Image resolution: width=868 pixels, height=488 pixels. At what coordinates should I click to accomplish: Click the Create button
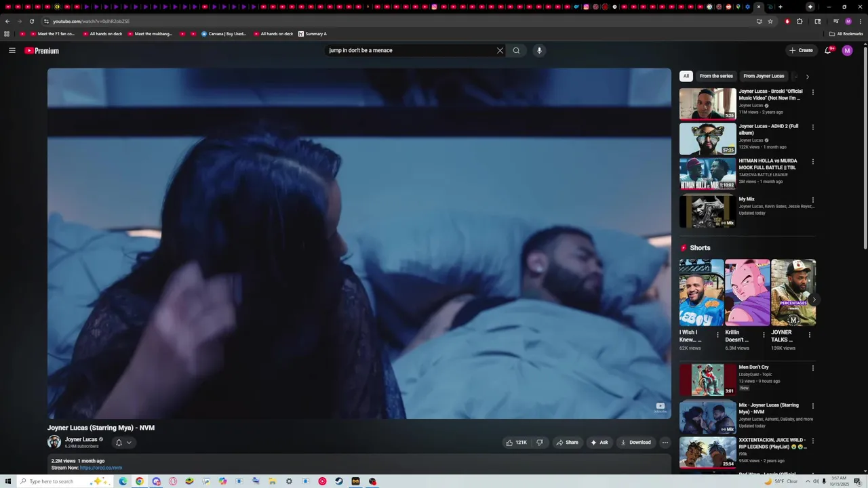[801, 50]
